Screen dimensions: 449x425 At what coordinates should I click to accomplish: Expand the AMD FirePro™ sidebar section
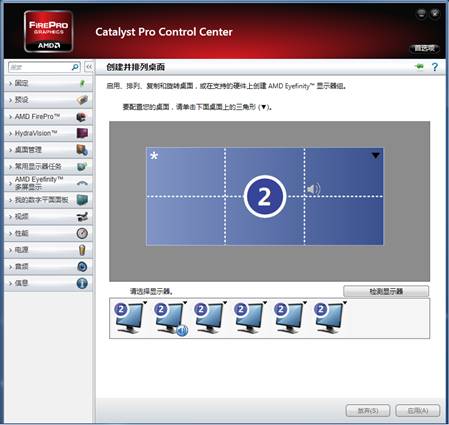point(48,117)
